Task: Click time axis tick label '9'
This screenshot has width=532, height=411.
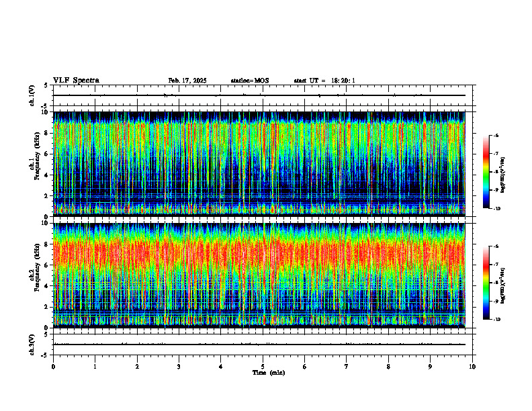Action: (430, 367)
